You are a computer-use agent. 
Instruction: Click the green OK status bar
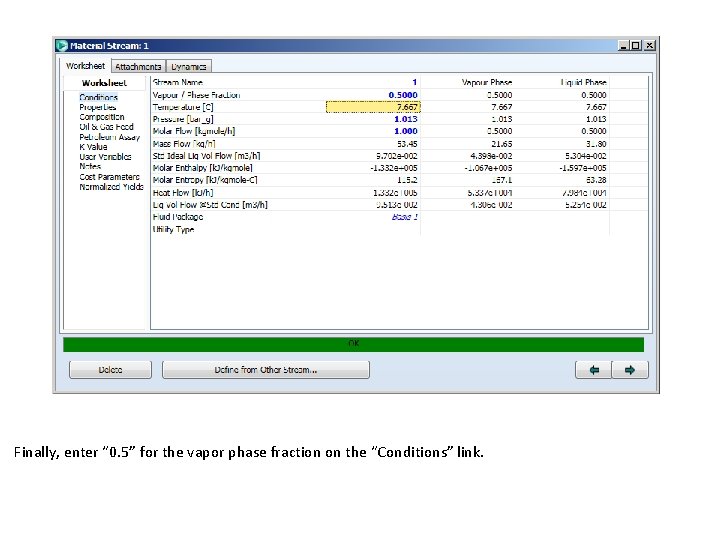[353, 344]
